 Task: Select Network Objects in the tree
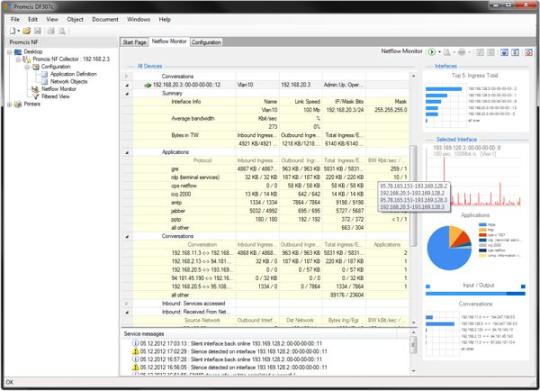[69, 82]
